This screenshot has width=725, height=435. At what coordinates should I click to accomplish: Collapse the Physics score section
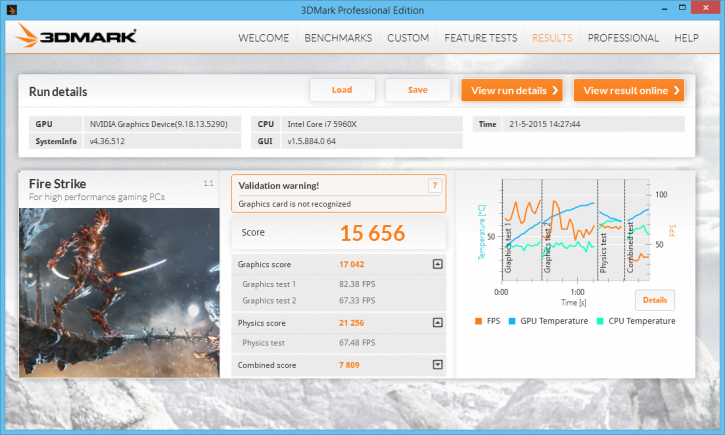437,323
